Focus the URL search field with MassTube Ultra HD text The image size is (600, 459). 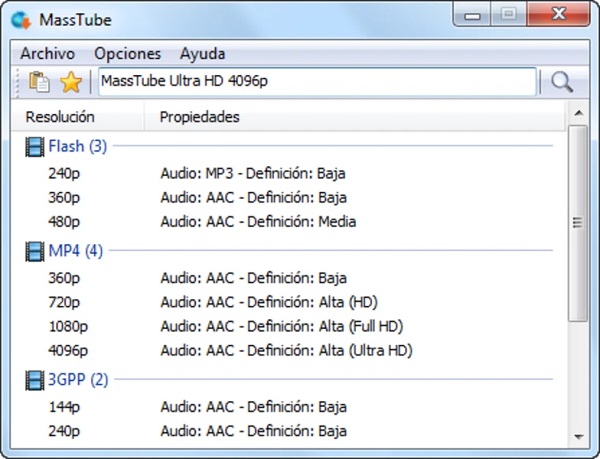(317, 81)
